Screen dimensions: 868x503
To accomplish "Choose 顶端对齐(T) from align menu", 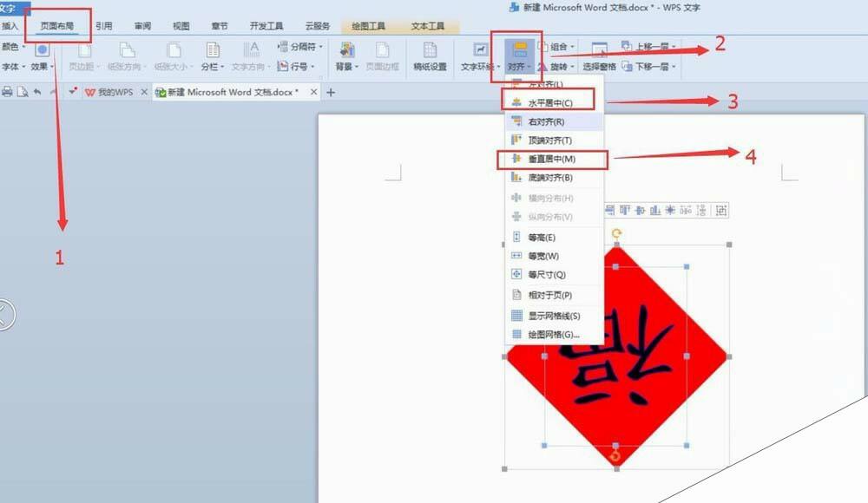I will pyautogui.click(x=554, y=140).
